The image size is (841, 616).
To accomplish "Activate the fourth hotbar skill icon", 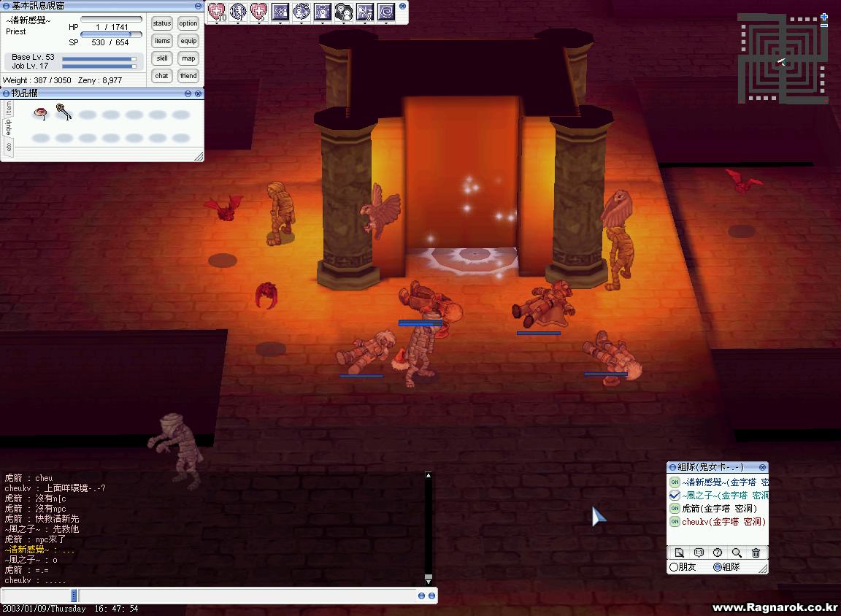I will point(280,11).
